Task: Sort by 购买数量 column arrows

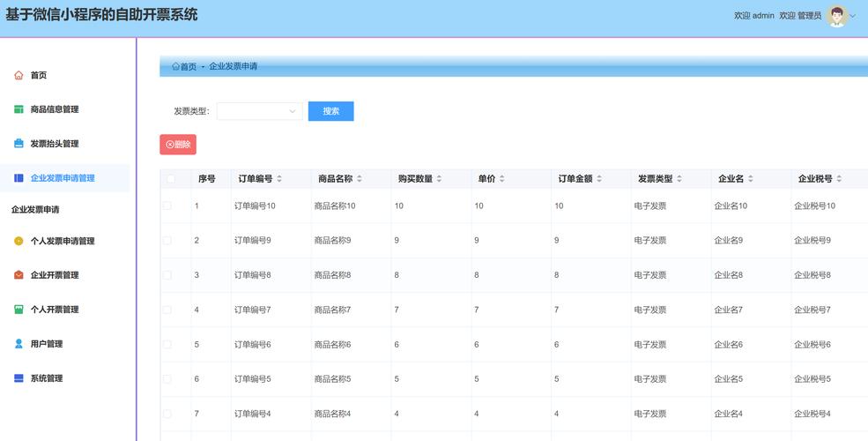Action: [x=439, y=178]
